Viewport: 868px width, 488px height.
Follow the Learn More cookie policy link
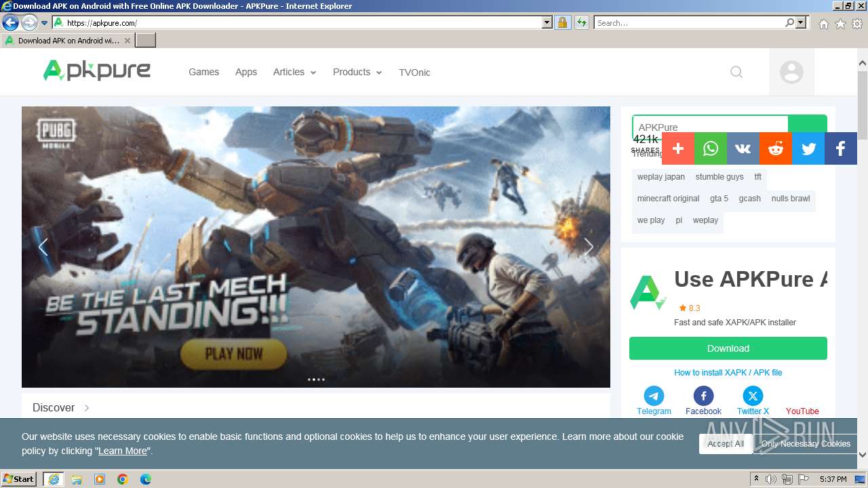click(123, 451)
